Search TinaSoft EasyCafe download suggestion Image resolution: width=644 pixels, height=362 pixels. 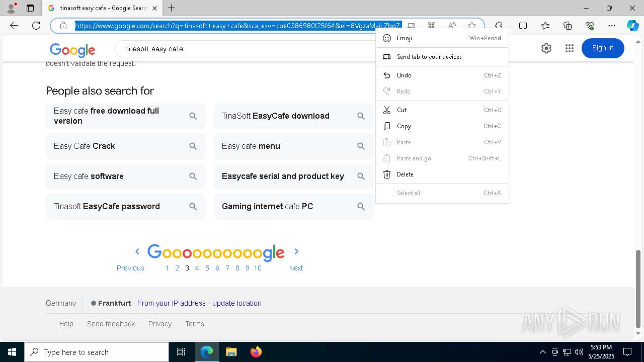click(294, 116)
